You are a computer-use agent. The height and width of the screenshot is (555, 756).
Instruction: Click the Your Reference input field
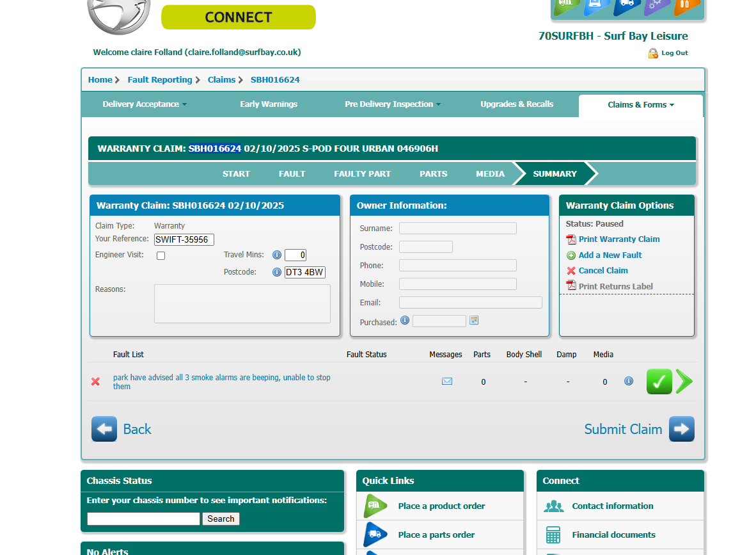pos(184,240)
